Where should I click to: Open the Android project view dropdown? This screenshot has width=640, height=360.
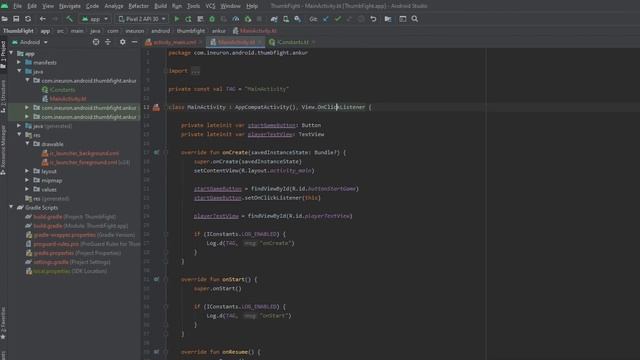click(x=29, y=42)
